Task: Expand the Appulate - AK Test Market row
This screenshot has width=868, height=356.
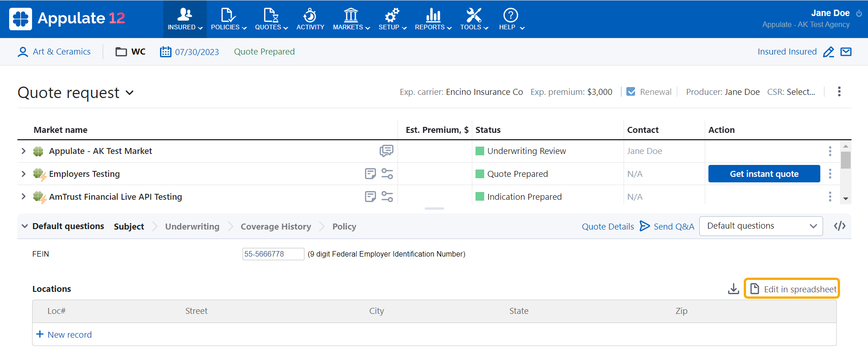Action: (23, 151)
